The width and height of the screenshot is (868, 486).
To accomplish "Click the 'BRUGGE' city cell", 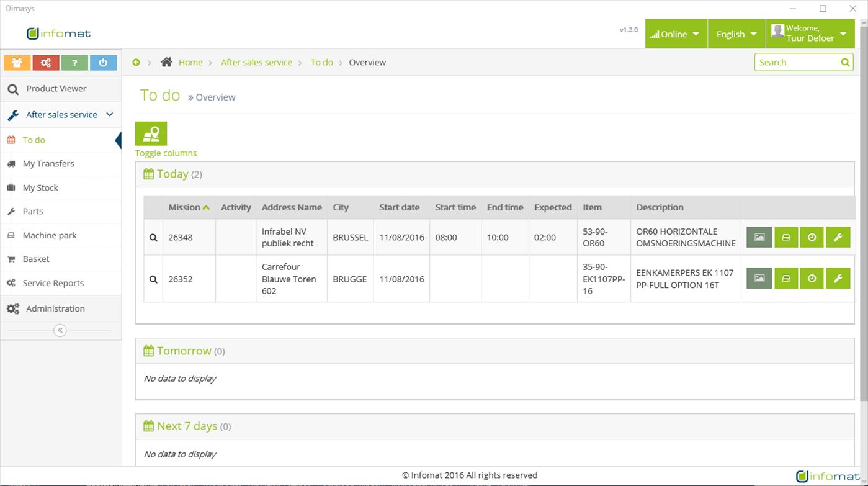I will point(349,279).
